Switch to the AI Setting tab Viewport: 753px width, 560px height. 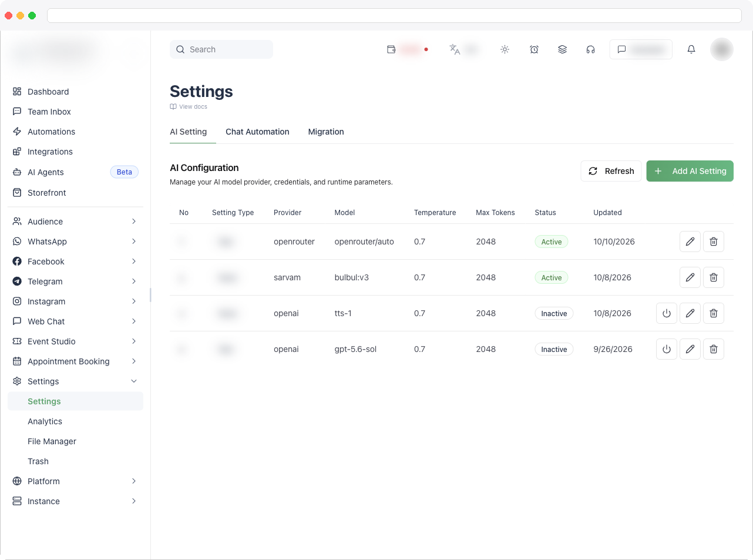(189, 132)
